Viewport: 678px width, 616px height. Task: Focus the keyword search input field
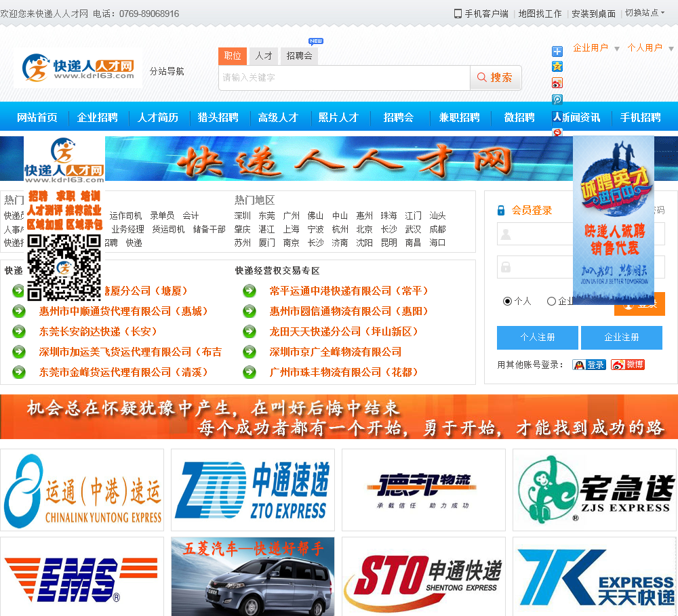344,78
